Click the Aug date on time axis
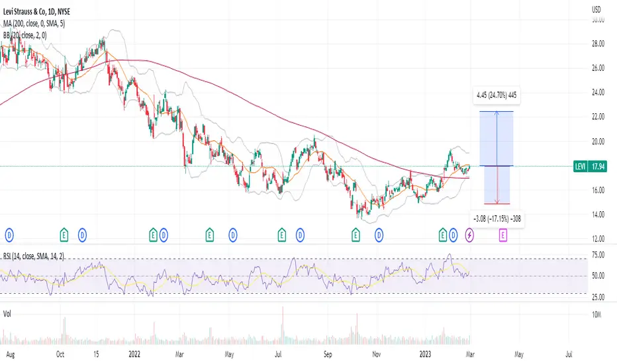Viewport: 617px width, 364px height. click(10, 355)
